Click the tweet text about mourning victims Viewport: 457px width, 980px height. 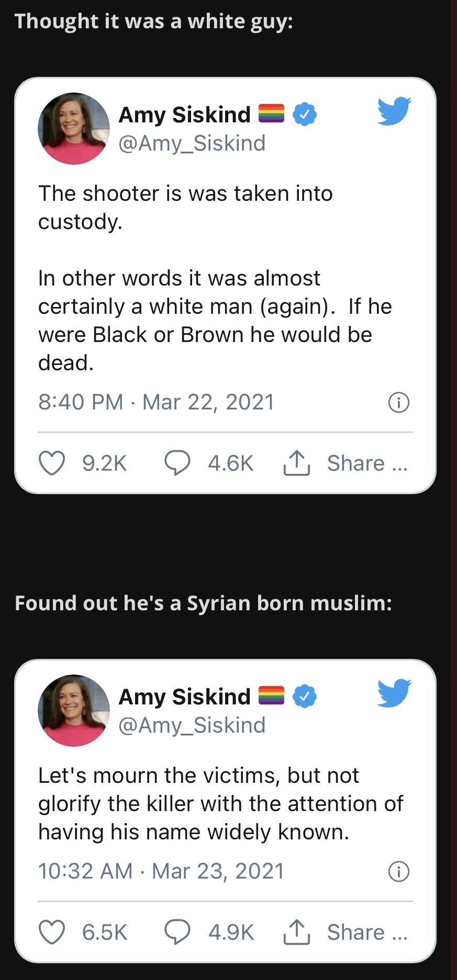(x=220, y=804)
